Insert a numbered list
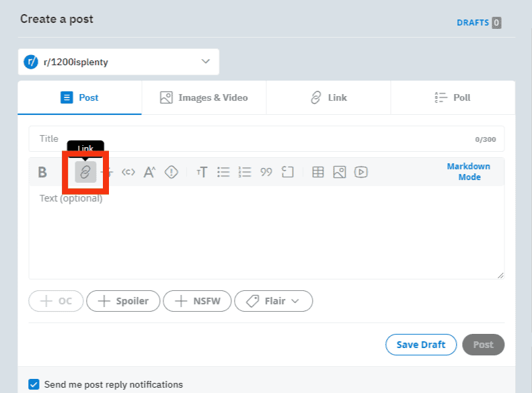532x393 pixels. click(x=245, y=172)
